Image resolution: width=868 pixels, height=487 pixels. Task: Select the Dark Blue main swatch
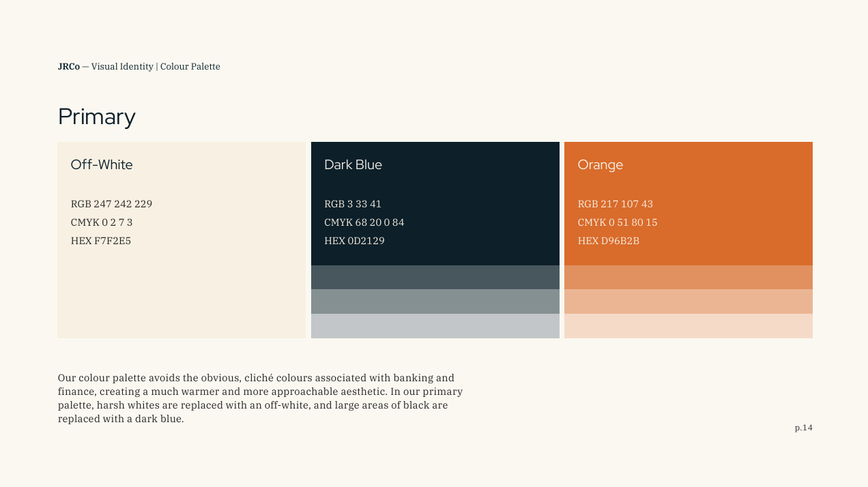pos(435,203)
